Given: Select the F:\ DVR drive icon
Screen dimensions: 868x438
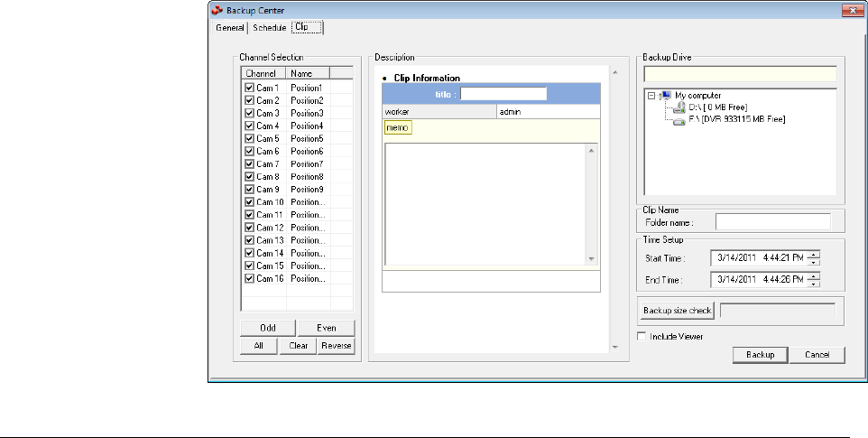Looking at the screenshot, I should pos(679,119).
